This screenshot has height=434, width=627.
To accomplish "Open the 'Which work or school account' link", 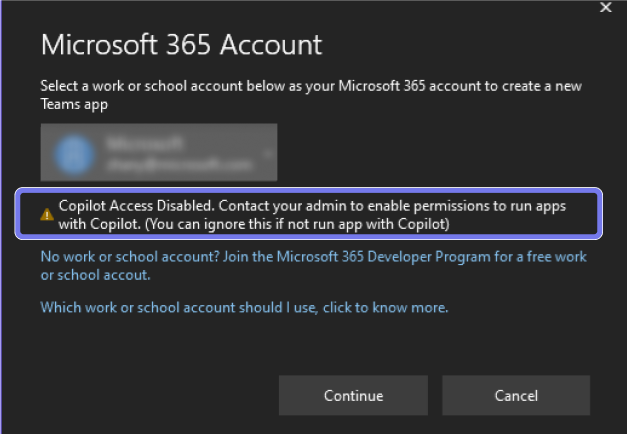I will (244, 307).
